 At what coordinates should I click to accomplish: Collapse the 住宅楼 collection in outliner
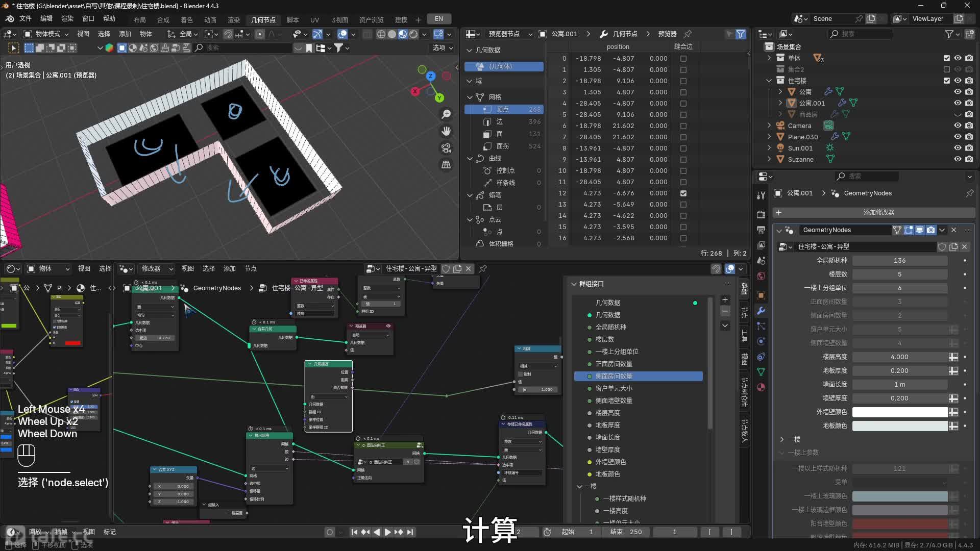tap(769, 81)
